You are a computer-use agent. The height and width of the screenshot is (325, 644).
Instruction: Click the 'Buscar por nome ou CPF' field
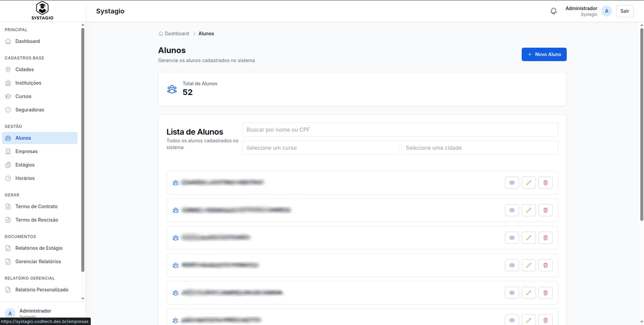click(400, 129)
